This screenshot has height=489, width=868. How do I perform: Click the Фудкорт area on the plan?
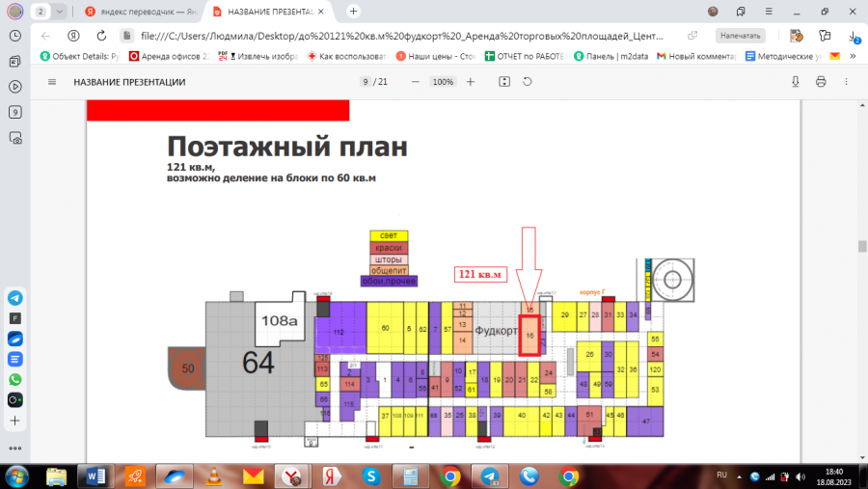point(496,331)
